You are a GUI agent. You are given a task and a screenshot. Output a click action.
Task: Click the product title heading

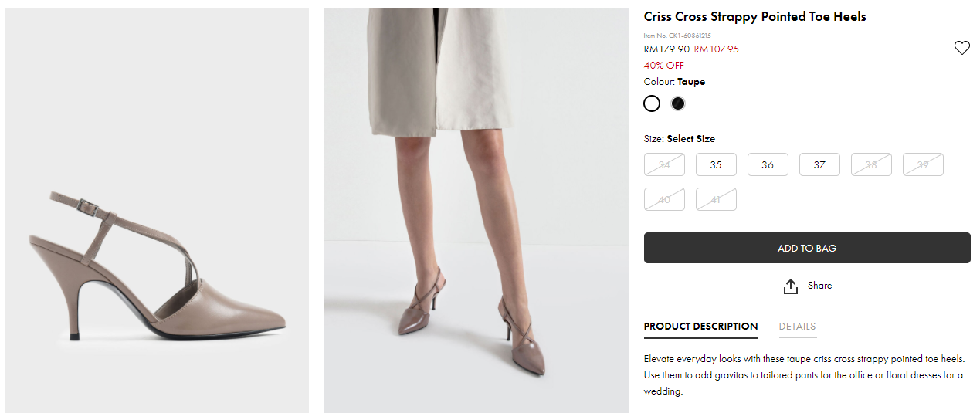point(754,17)
